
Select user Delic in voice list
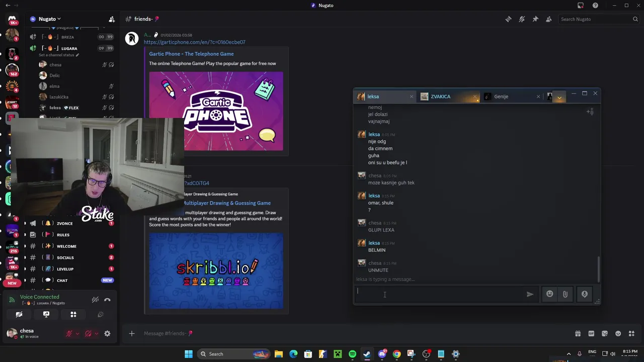click(54, 75)
